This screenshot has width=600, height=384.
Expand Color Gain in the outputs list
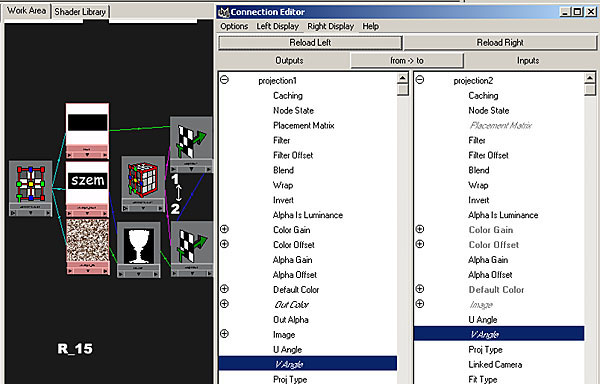[x=225, y=229]
